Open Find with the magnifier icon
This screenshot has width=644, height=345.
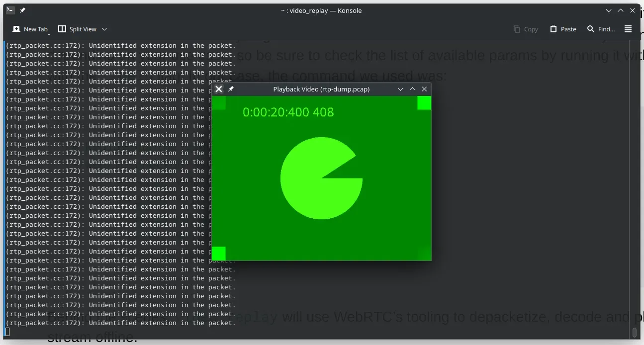[591, 29]
